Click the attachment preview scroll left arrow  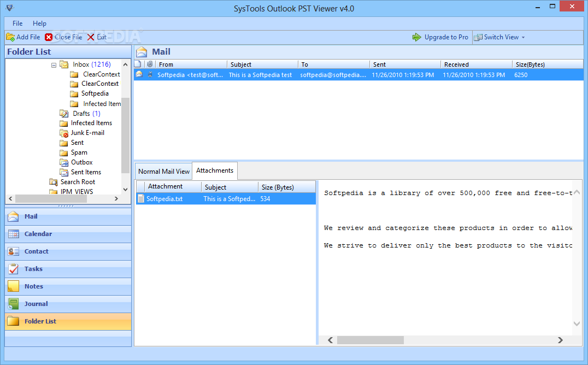[331, 340]
